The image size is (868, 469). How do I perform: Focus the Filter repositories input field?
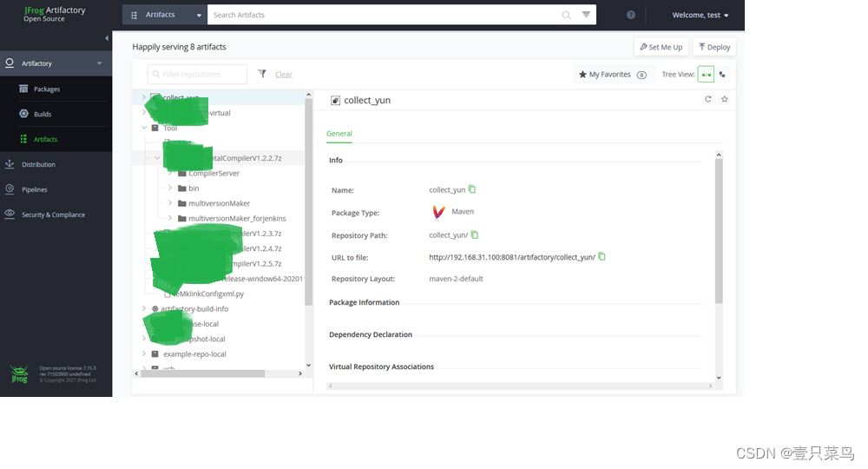click(197, 74)
